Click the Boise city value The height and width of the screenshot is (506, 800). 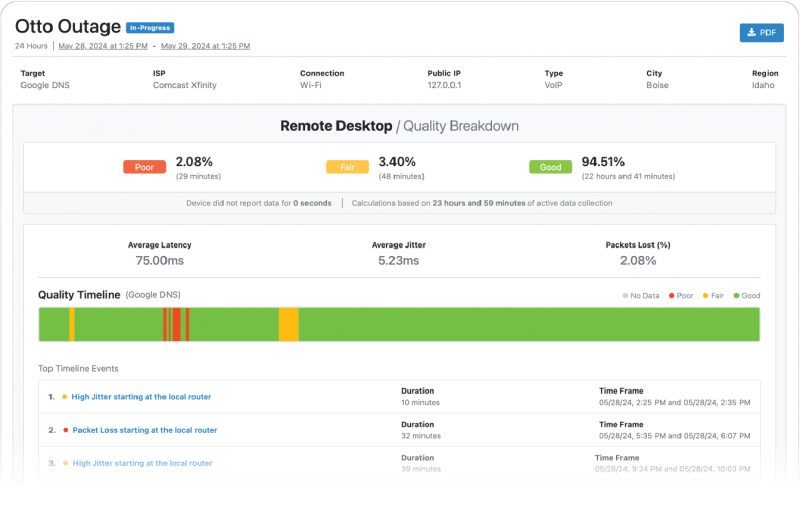(657, 85)
